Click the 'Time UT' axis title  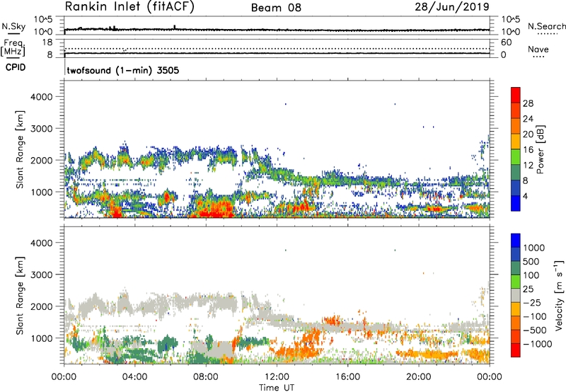point(277,388)
